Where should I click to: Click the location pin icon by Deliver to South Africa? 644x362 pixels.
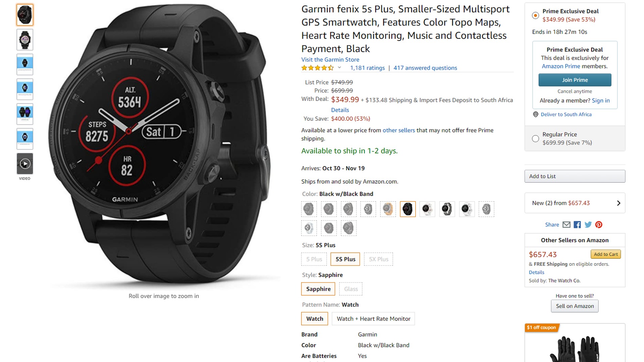click(x=536, y=114)
